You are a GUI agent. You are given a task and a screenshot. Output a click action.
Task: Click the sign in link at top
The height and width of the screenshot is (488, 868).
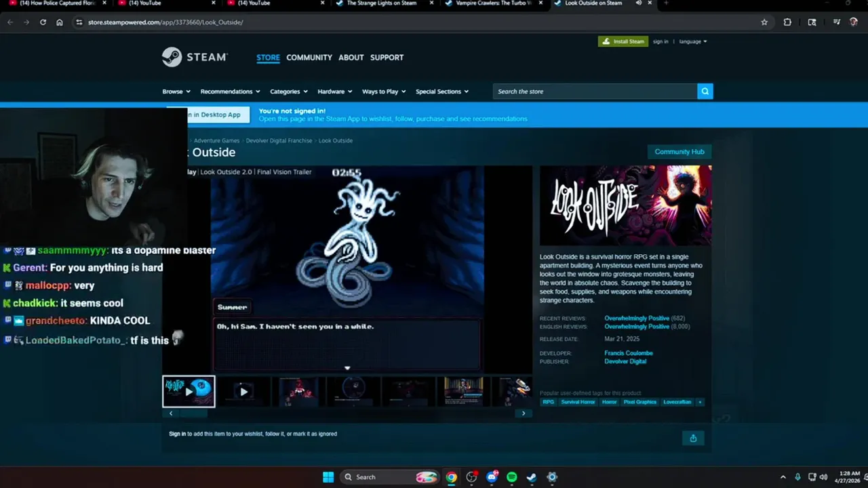660,42
